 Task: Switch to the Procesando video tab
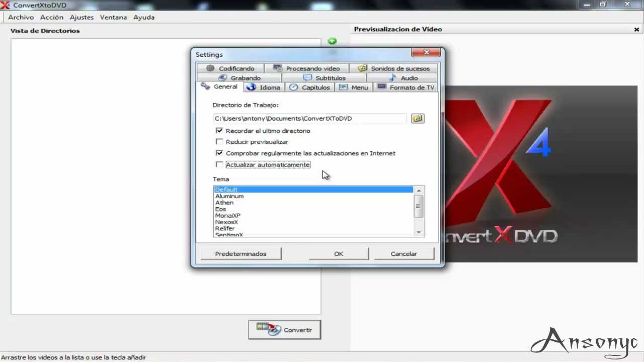306,68
